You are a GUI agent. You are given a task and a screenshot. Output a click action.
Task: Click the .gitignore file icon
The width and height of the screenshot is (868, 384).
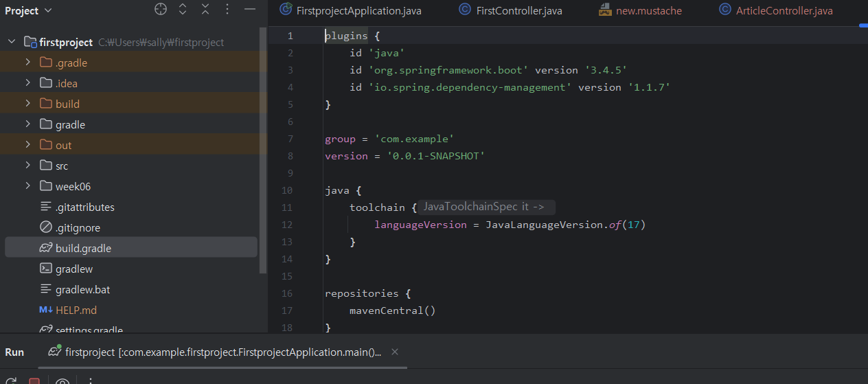pyautogui.click(x=46, y=227)
